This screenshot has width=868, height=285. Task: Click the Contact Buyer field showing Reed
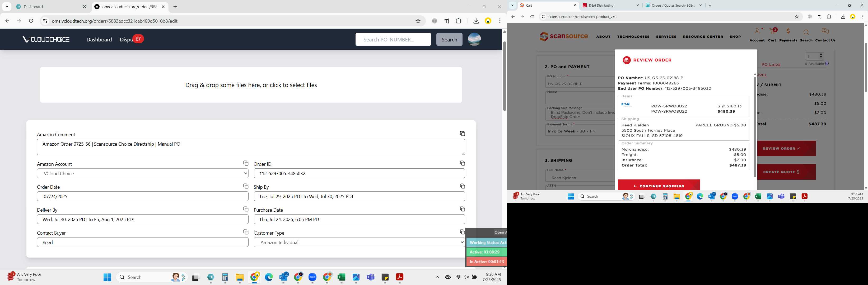[143, 242]
